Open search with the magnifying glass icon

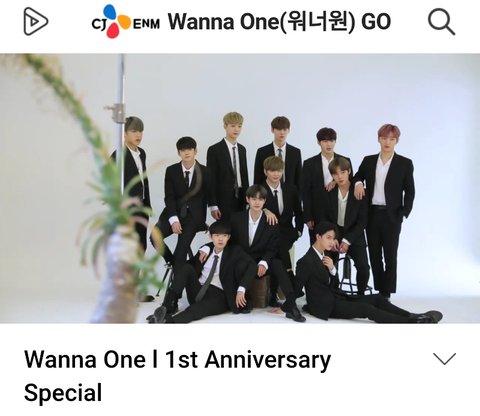tap(441, 22)
